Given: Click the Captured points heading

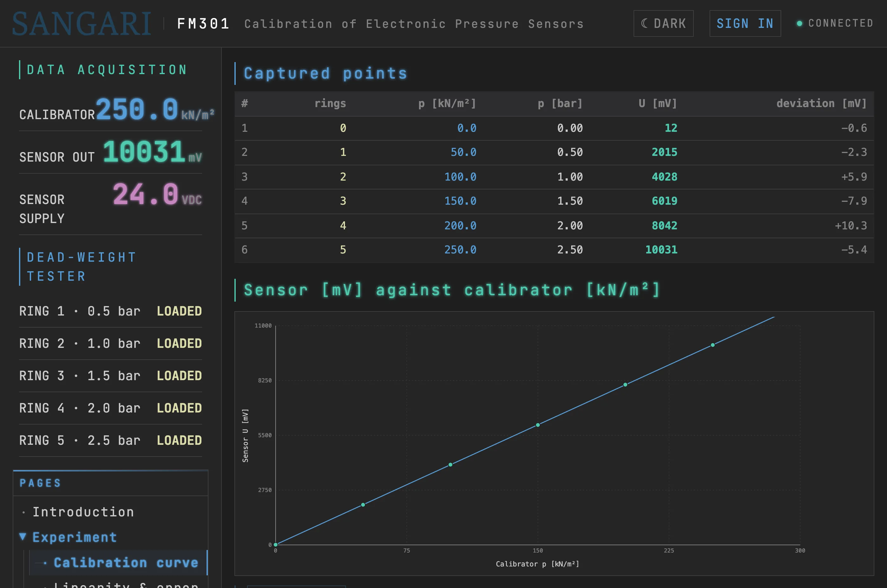Looking at the screenshot, I should pos(325,73).
